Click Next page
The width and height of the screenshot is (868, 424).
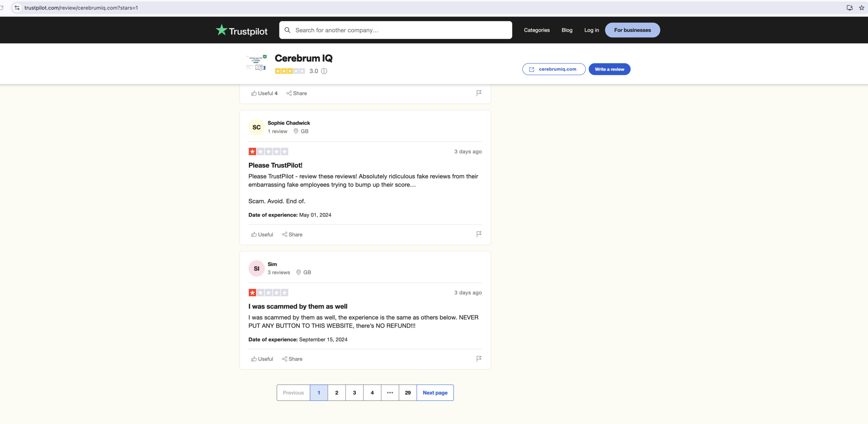coord(435,392)
